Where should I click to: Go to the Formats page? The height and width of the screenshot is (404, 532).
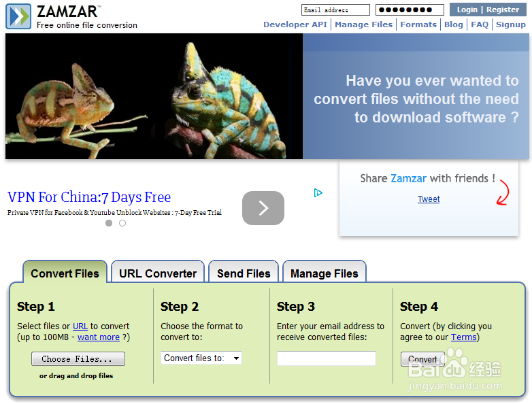[418, 24]
